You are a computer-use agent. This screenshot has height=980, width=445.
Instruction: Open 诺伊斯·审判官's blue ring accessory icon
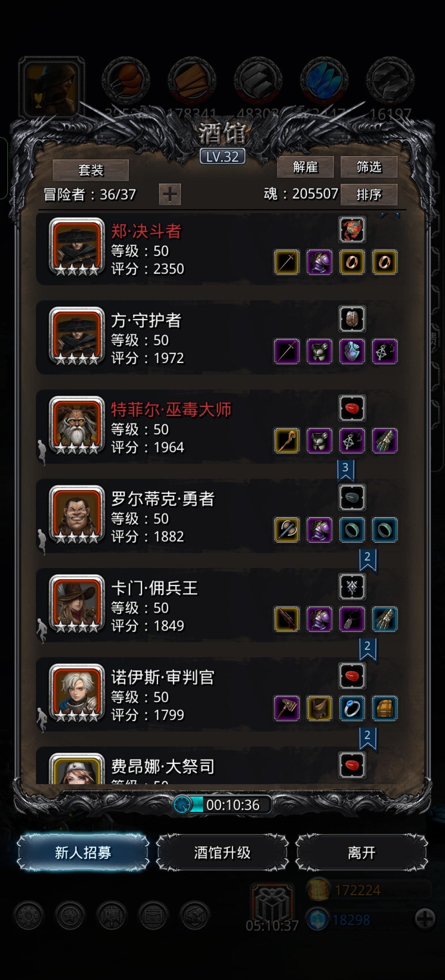pos(352,708)
